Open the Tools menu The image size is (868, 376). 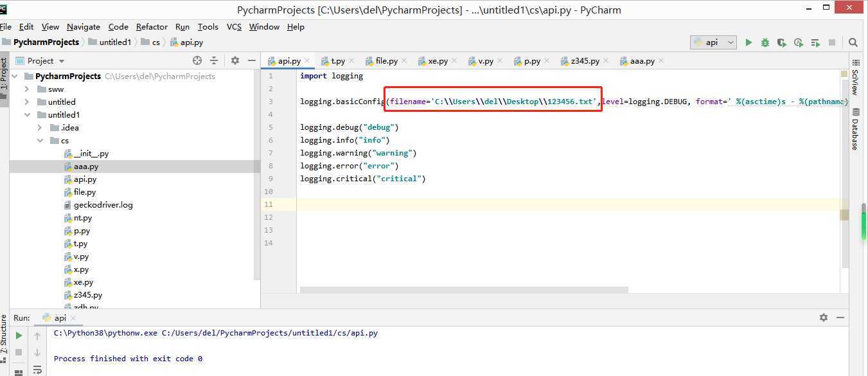point(208,27)
